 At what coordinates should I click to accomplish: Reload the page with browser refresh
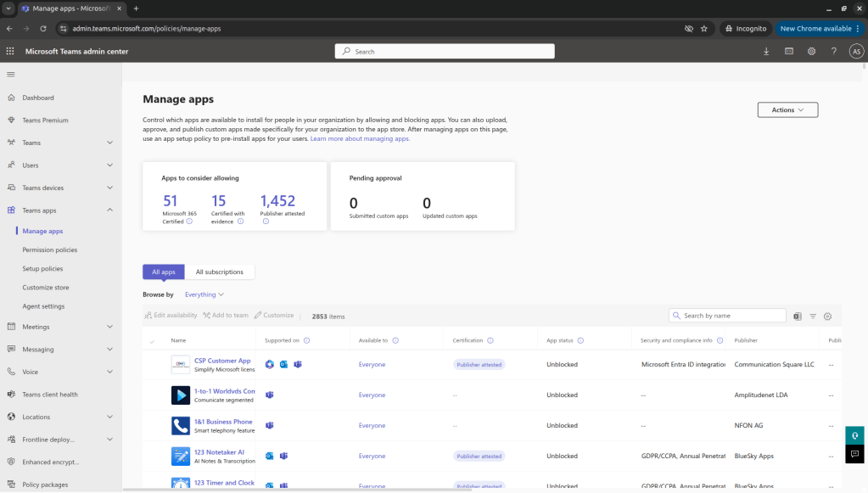(43, 29)
